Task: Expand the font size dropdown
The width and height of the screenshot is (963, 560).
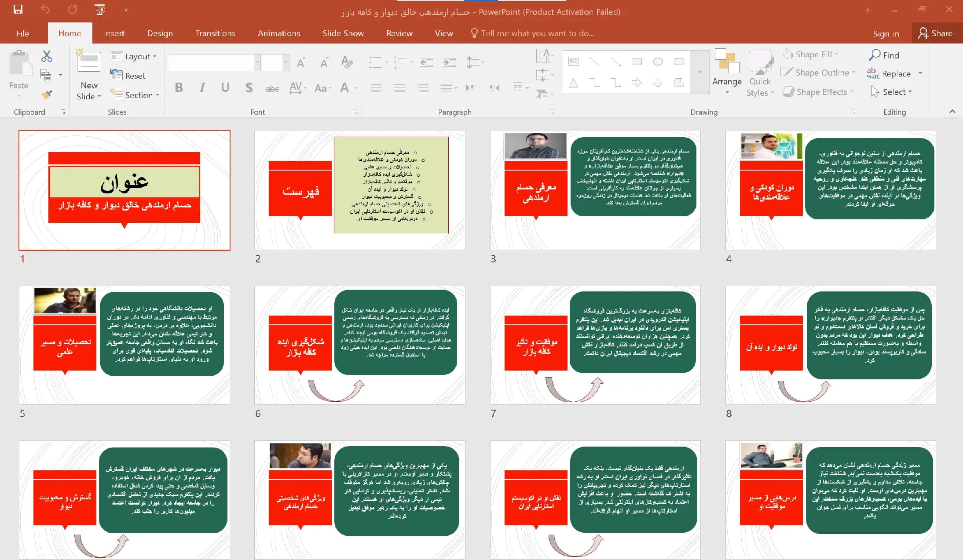Action: (286, 63)
